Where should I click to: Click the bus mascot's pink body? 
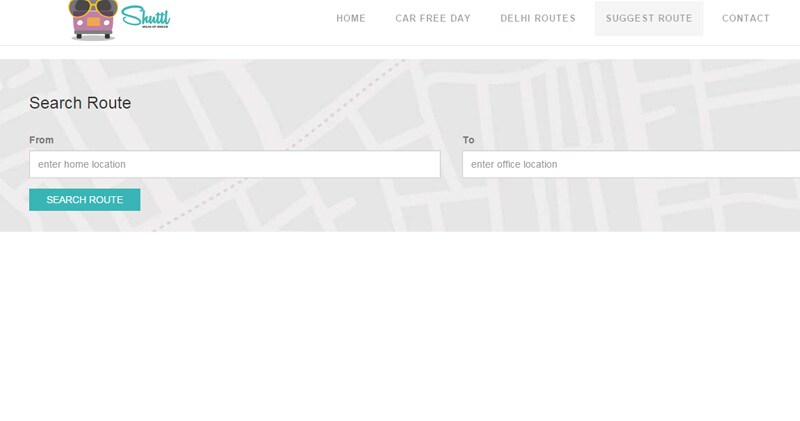click(93, 27)
